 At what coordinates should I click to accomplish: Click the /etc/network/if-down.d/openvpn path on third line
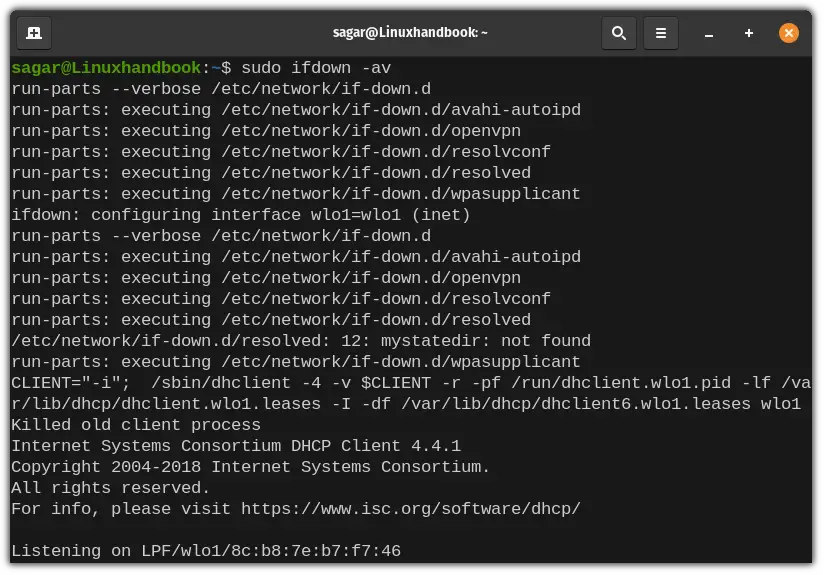coord(371,131)
